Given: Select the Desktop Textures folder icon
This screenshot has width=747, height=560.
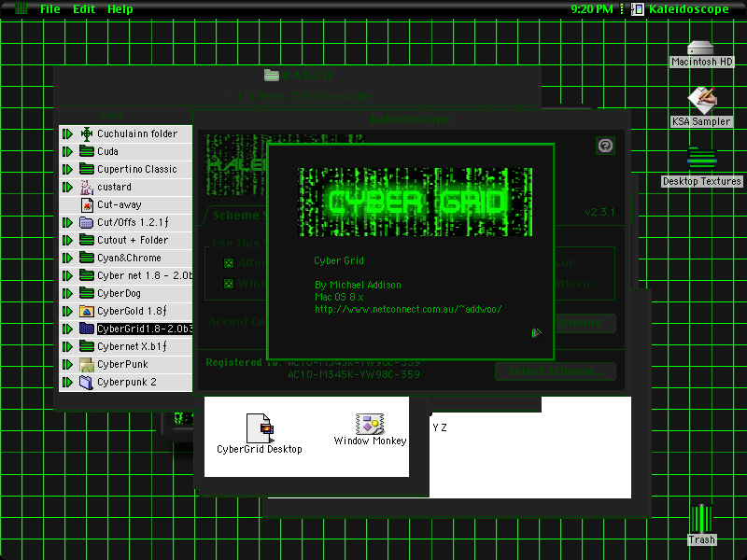Looking at the screenshot, I should click(x=701, y=159).
